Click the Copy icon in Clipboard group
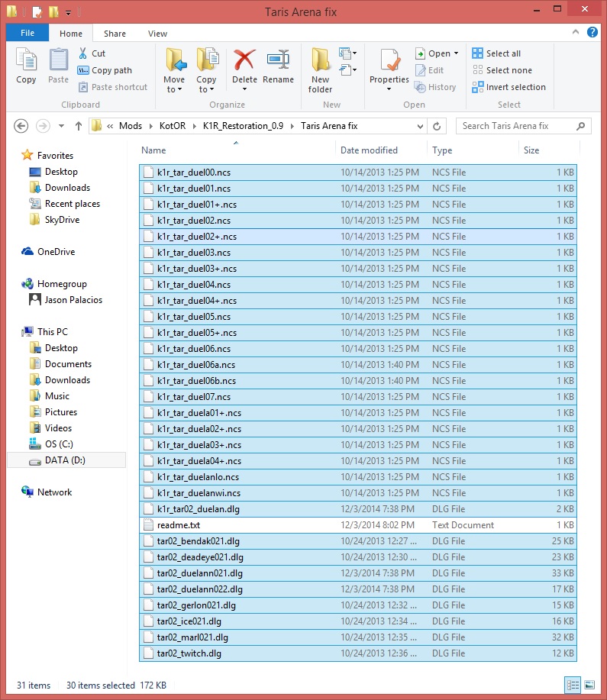The image size is (607, 700). click(26, 60)
